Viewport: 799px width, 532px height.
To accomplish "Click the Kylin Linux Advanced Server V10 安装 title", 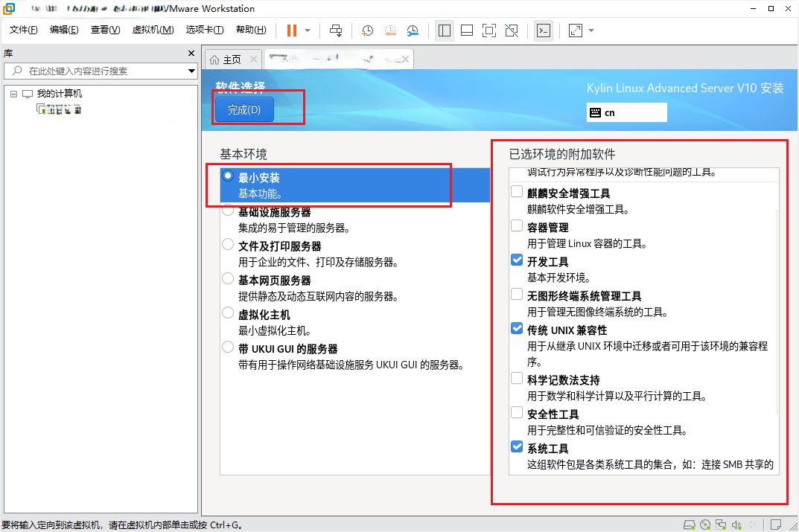I will (685, 88).
